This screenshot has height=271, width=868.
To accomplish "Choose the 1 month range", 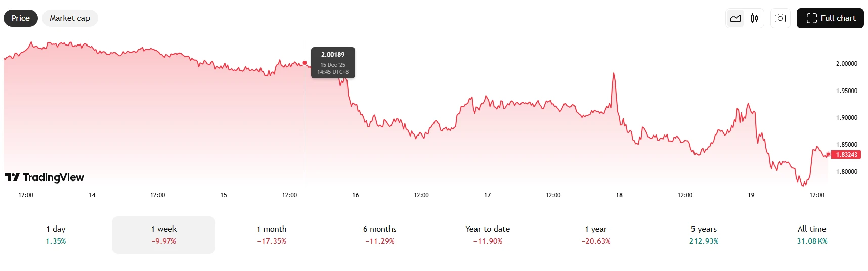I will click(272, 235).
